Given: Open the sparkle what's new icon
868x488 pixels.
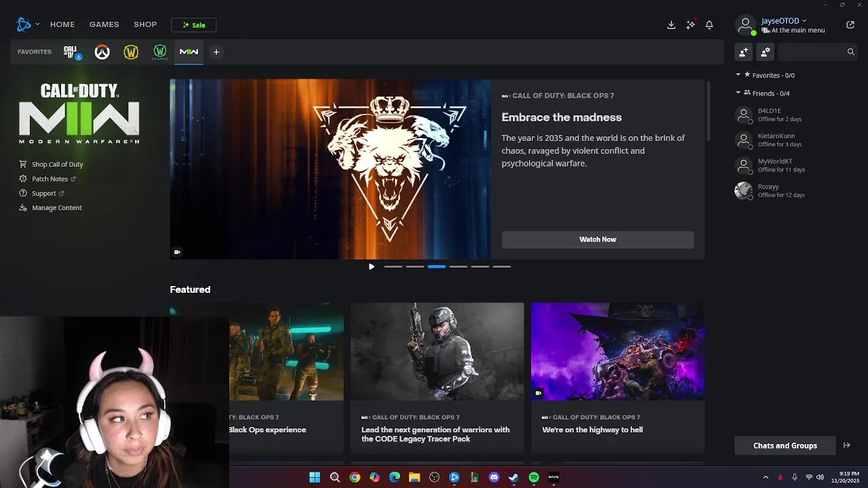Looking at the screenshot, I should click(x=690, y=24).
